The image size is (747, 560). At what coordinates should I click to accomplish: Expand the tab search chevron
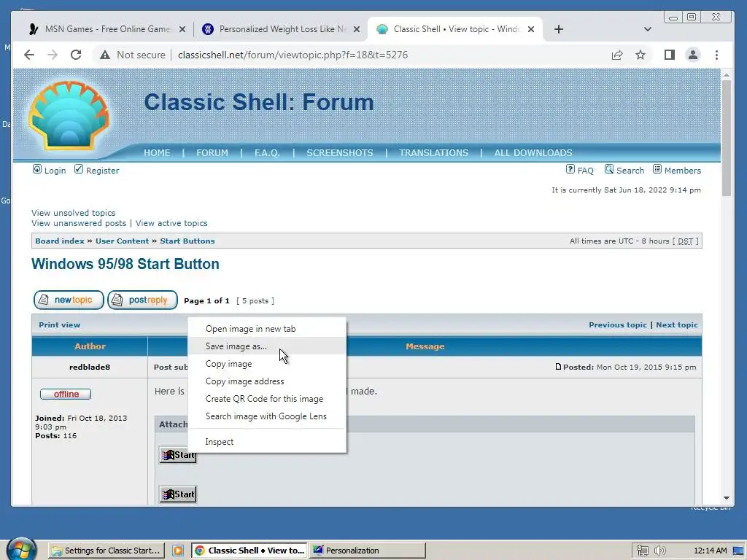648,29
